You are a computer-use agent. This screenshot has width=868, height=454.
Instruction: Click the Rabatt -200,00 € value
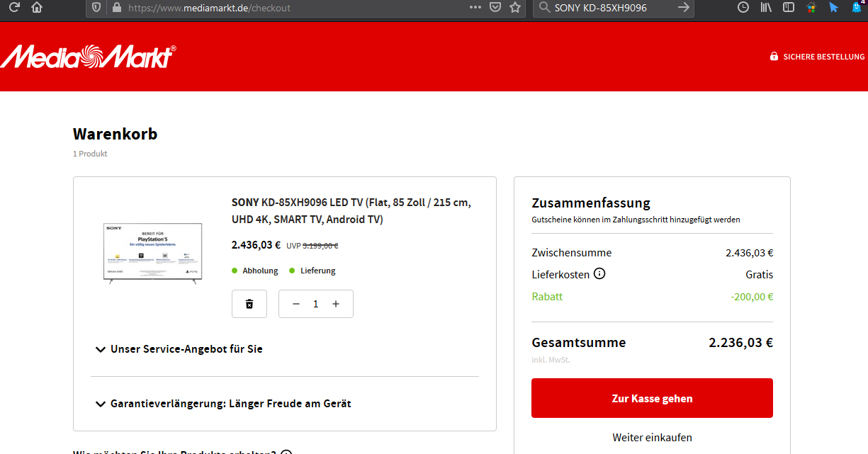pos(752,297)
